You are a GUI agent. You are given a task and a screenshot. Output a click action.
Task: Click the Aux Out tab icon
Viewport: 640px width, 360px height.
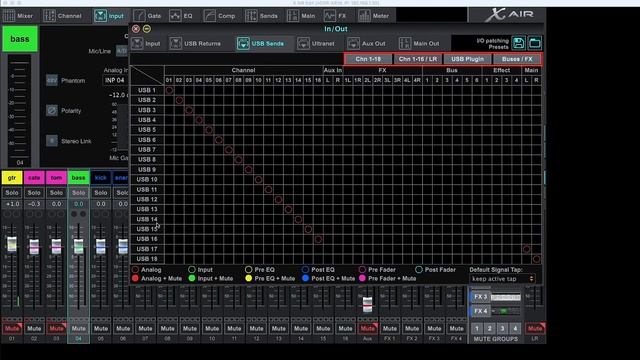(x=353, y=43)
